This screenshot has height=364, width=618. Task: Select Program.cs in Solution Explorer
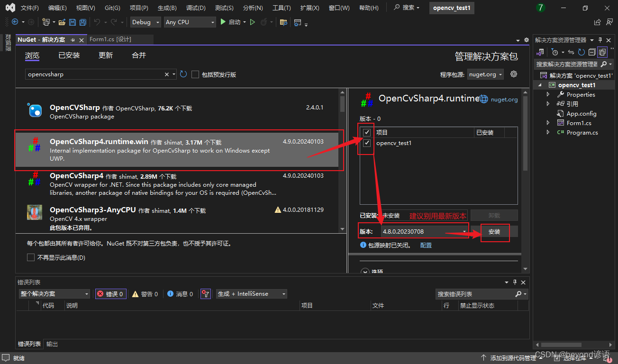[x=582, y=132]
